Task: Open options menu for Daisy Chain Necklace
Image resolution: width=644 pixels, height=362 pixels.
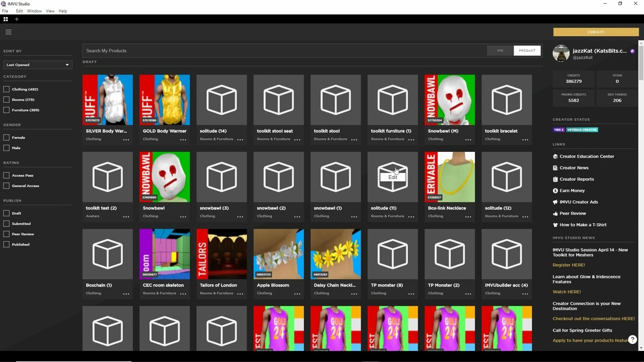Action: pyautogui.click(x=354, y=294)
